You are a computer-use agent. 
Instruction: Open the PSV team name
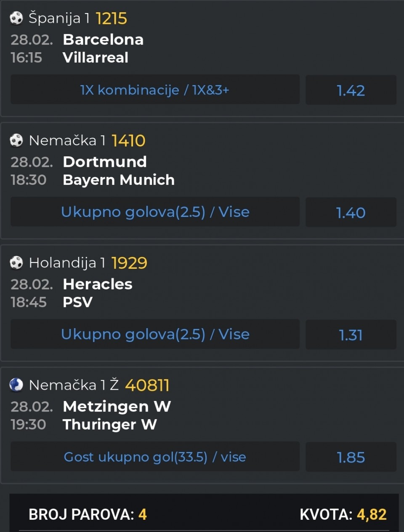click(77, 302)
